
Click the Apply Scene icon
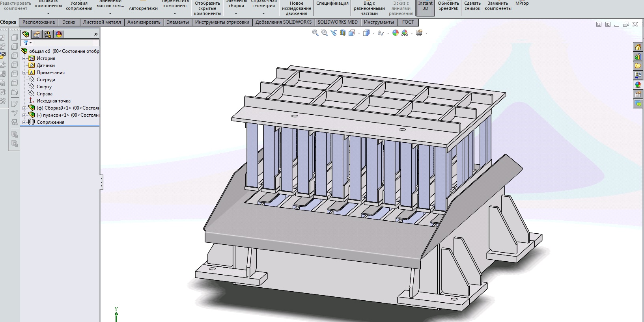[405, 33]
